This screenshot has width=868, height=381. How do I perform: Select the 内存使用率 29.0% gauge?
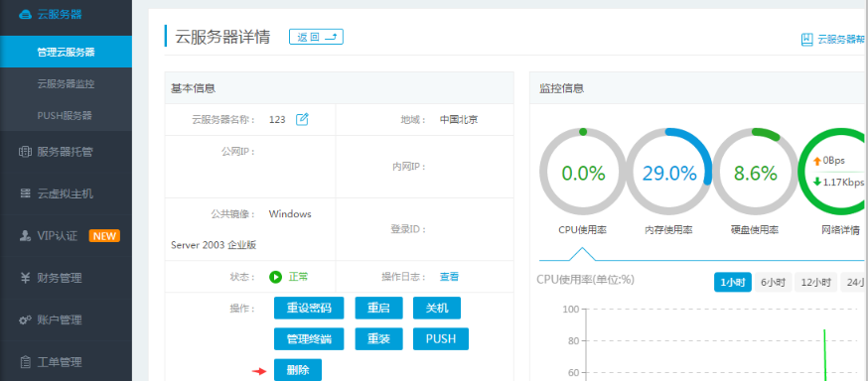[x=669, y=173]
